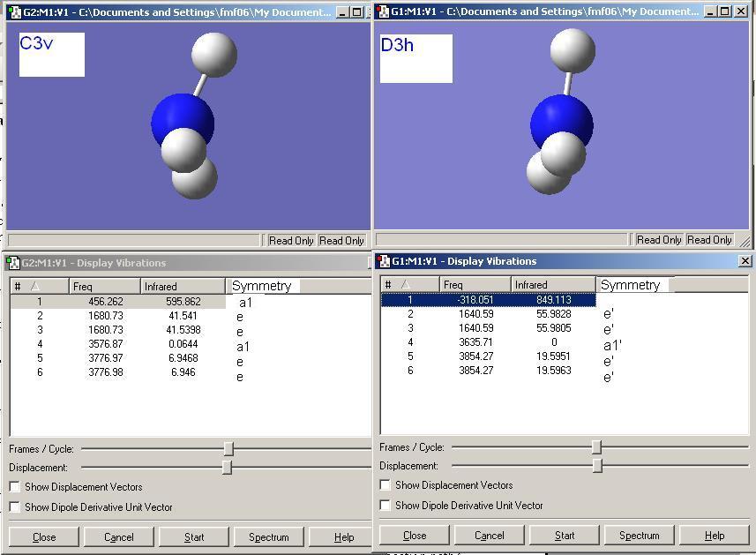Image resolution: width=756 pixels, height=555 pixels.
Task: Tick Show Displacement Vectors in G1 dialog
Action: click(x=385, y=484)
